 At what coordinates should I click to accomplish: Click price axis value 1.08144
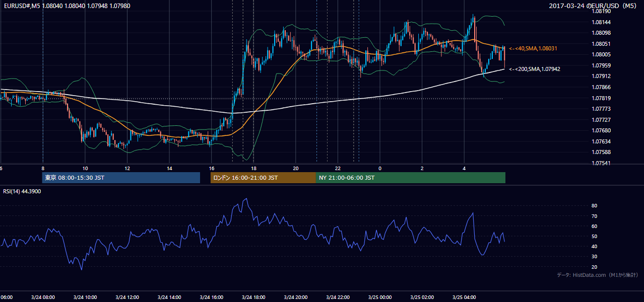point(601,22)
